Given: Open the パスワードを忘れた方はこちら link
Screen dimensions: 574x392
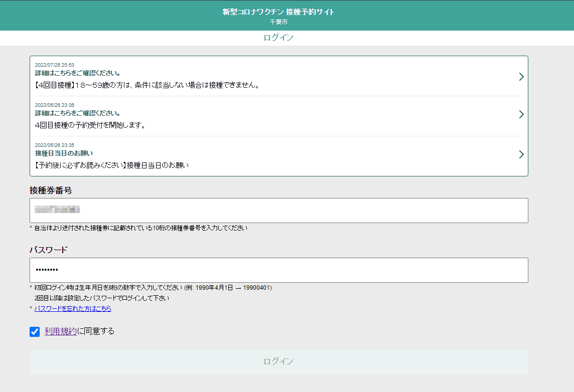Looking at the screenshot, I should click(x=73, y=309).
